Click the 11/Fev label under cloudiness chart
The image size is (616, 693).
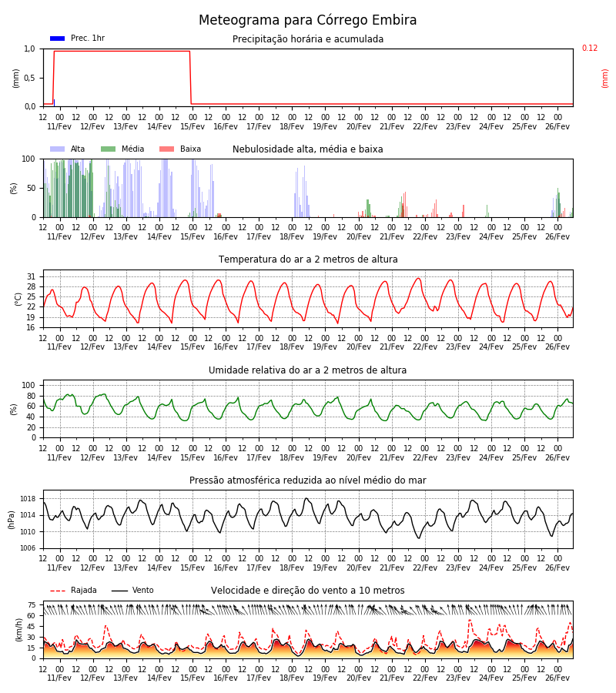[x=59, y=236]
